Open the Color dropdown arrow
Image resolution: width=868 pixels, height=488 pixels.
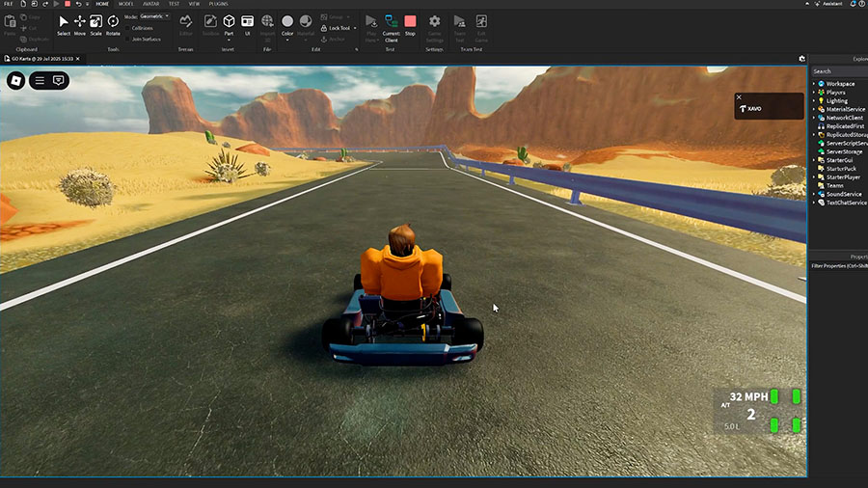287,40
